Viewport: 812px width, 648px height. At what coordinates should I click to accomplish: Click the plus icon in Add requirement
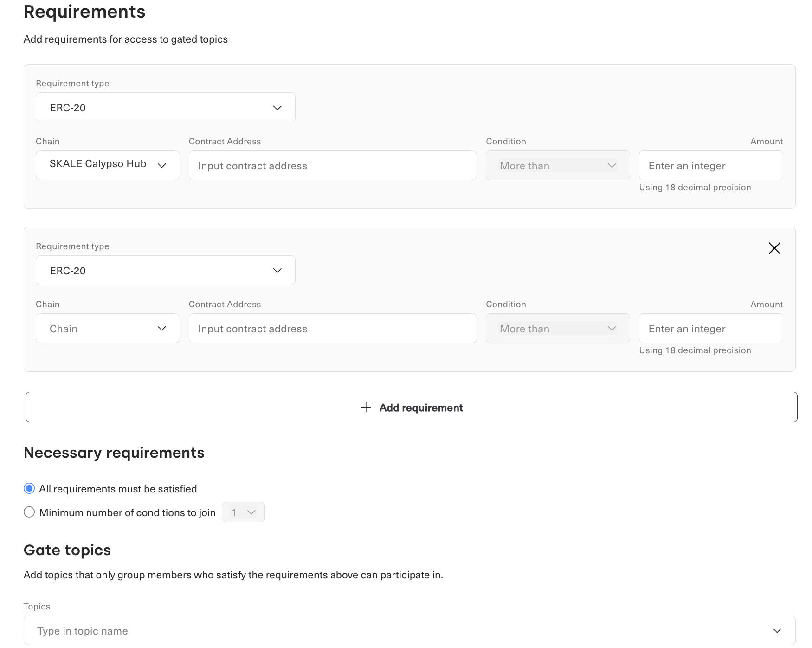tap(366, 408)
